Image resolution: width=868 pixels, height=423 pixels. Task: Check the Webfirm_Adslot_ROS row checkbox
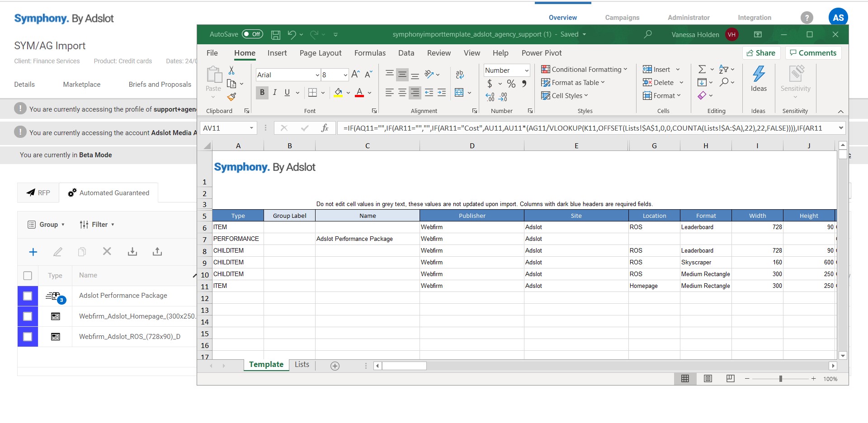(28, 337)
